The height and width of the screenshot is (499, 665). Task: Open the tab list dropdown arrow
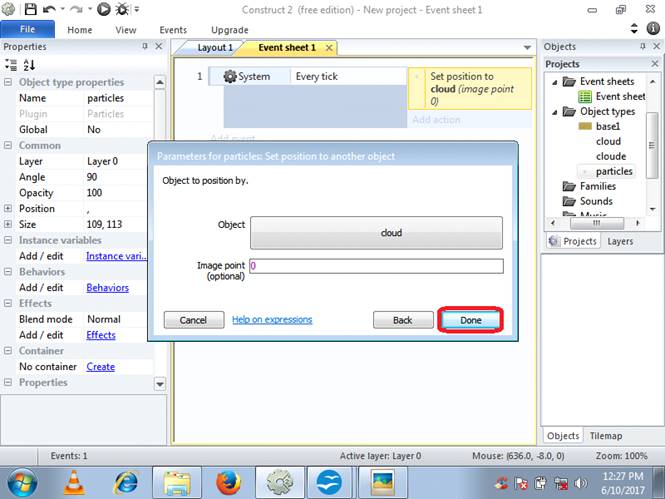point(527,47)
